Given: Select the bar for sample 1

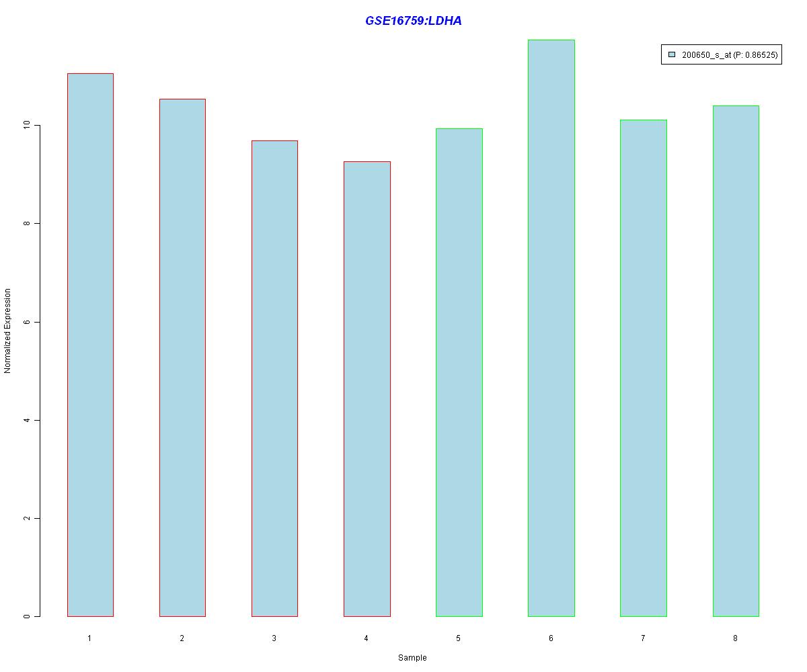Looking at the screenshot, I should (x=90, y=345).
